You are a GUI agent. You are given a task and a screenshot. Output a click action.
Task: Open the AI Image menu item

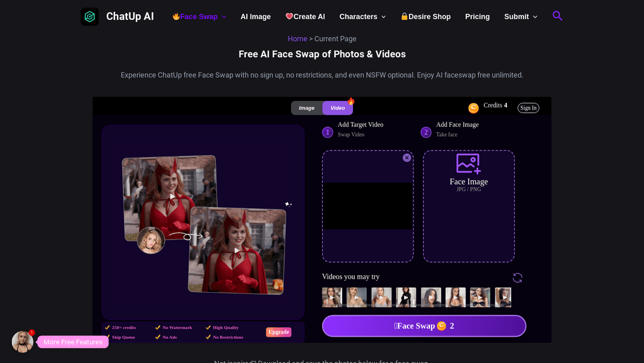(x=255, y=17)
